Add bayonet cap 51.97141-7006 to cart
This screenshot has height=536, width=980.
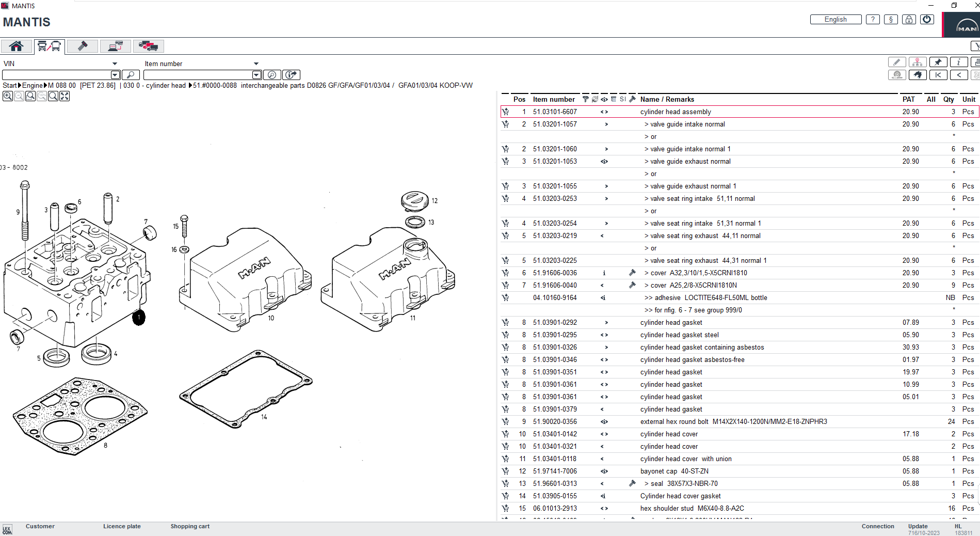pyautogui.click(x=505, y=471)
